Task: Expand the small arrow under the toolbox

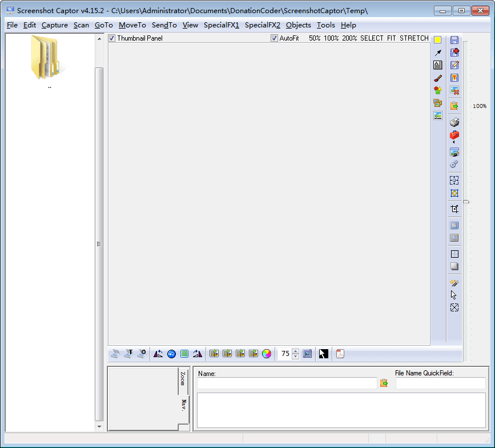Action: coord(454,142)
